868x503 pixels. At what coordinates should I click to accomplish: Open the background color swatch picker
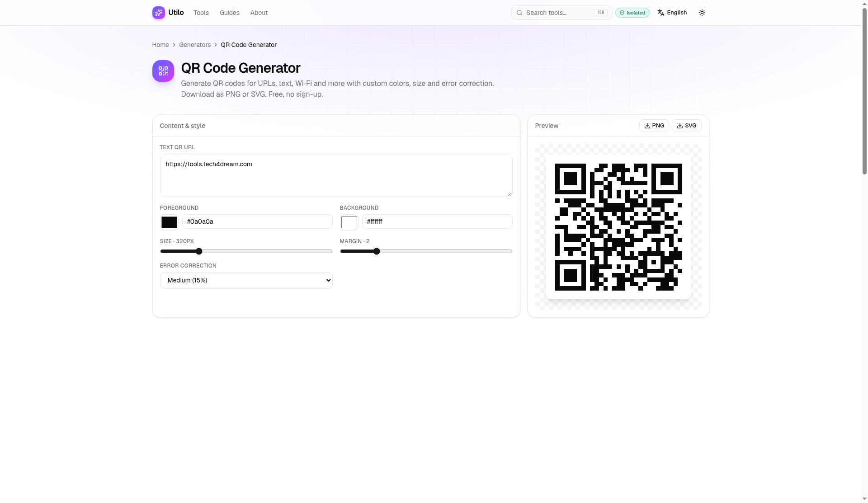pyautogui.click(x=349, y=222)
